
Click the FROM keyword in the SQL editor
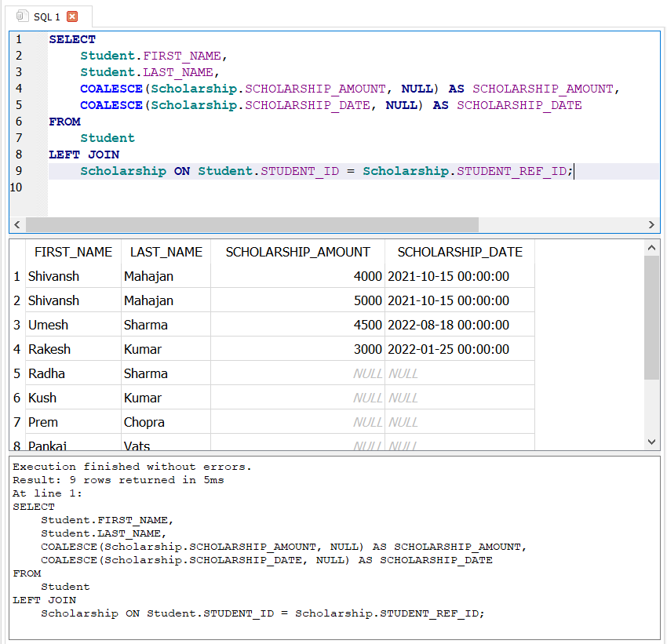64,122
